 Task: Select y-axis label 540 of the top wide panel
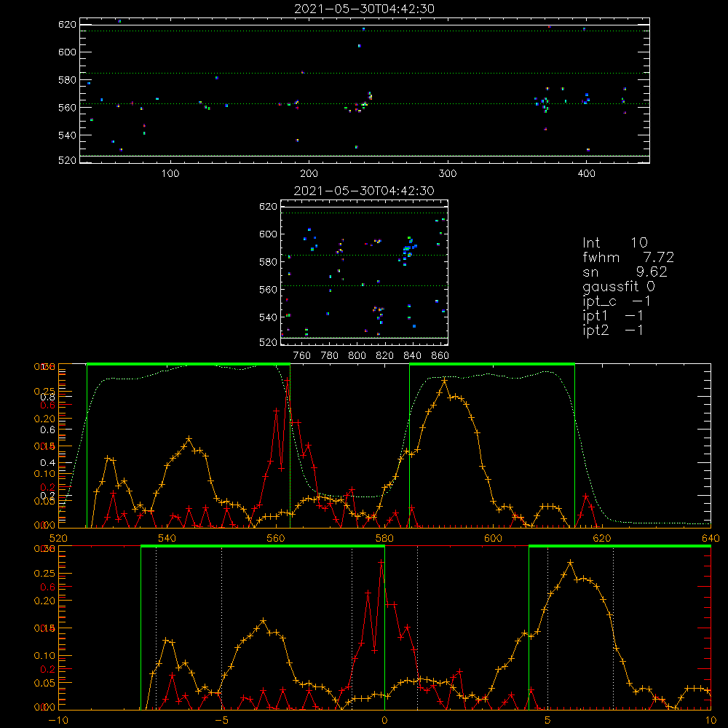tap(67, 135)
